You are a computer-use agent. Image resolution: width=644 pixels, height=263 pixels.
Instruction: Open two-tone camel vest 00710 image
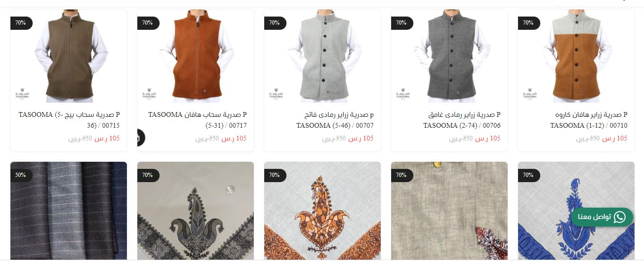[576, 56]
